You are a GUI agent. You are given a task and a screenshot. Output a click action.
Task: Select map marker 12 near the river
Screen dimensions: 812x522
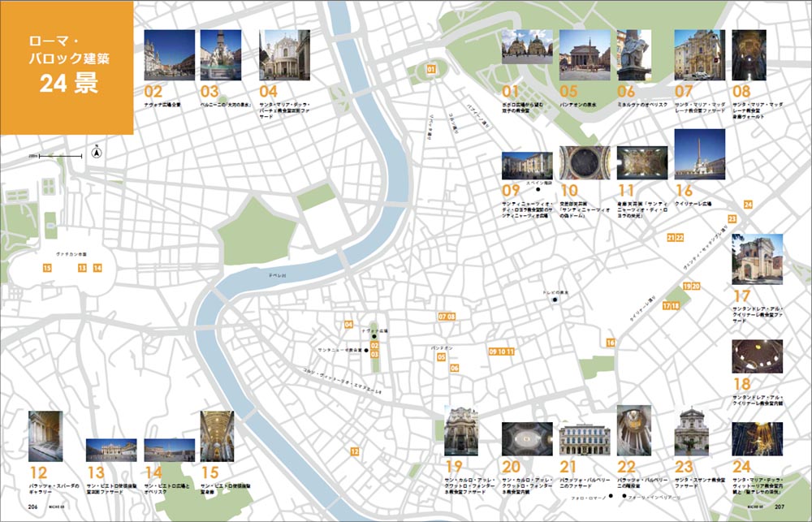(354, 451)
